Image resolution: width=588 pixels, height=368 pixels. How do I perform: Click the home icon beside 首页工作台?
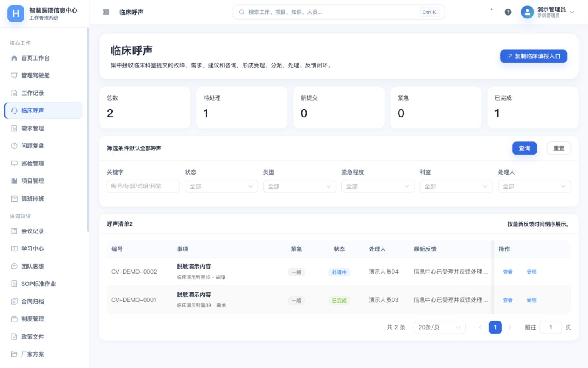click(x=14, y=58)
